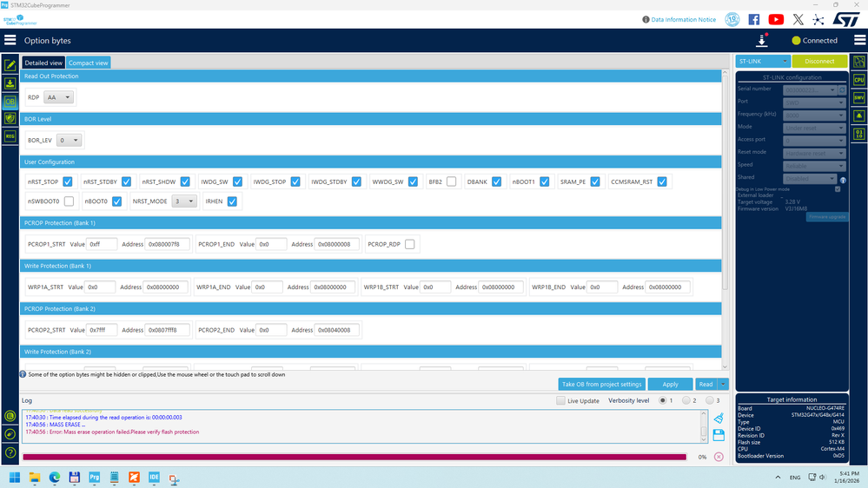The height and width of the screenshot is (488, 868).
Task: Open Microsoft Edge from the taskbar
Action: (x=54, y=477)
